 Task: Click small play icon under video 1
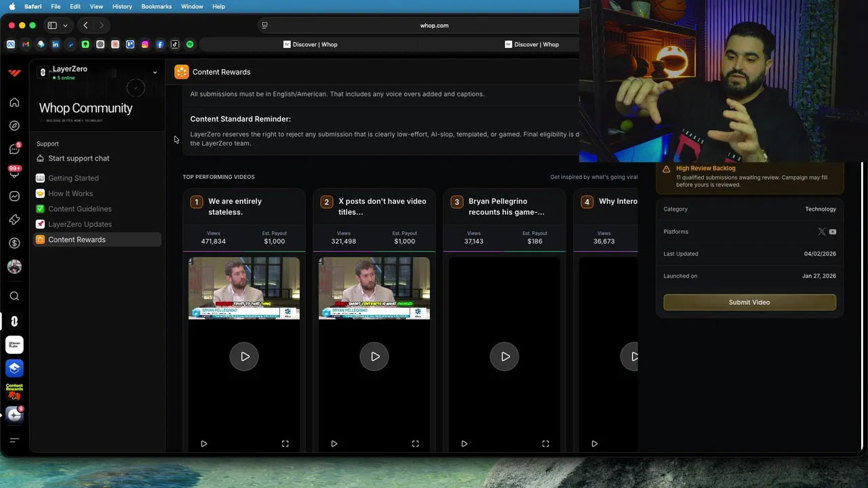(203, 444)
